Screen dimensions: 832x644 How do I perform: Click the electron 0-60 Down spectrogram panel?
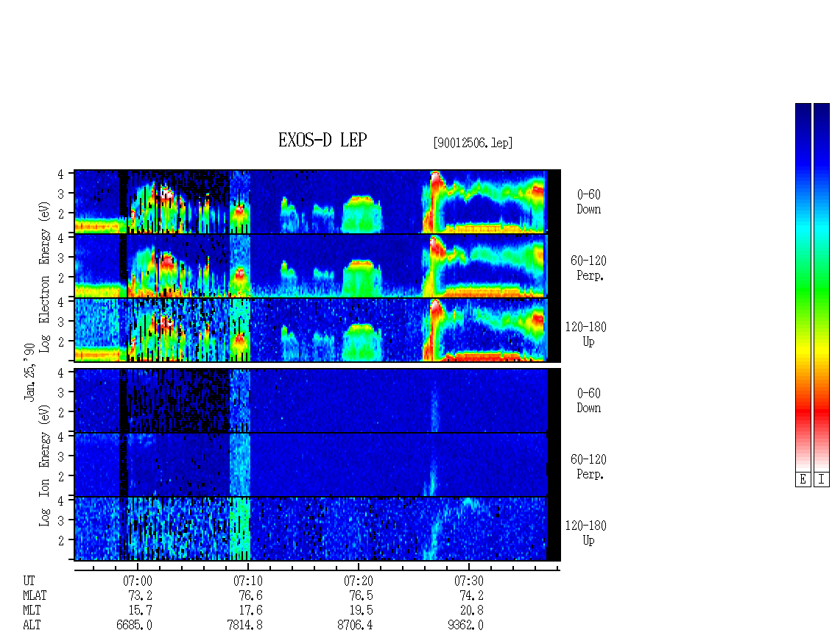(x=317, y=202)
